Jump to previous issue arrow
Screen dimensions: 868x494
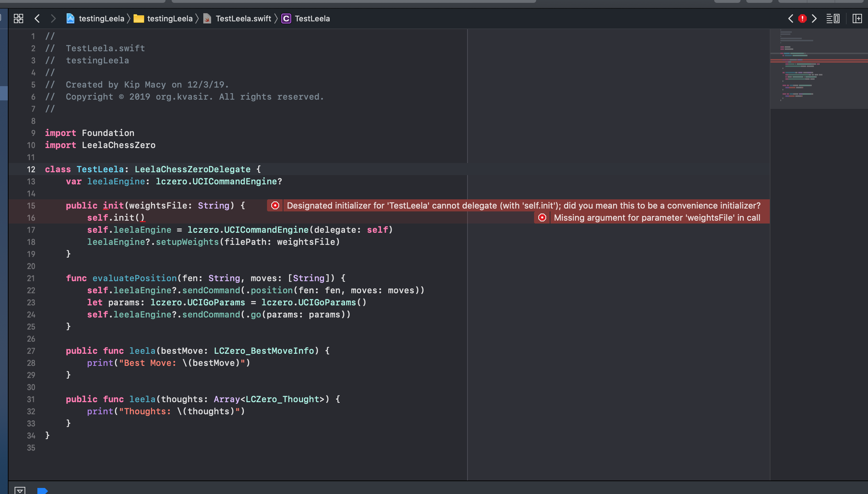(790, 19)
